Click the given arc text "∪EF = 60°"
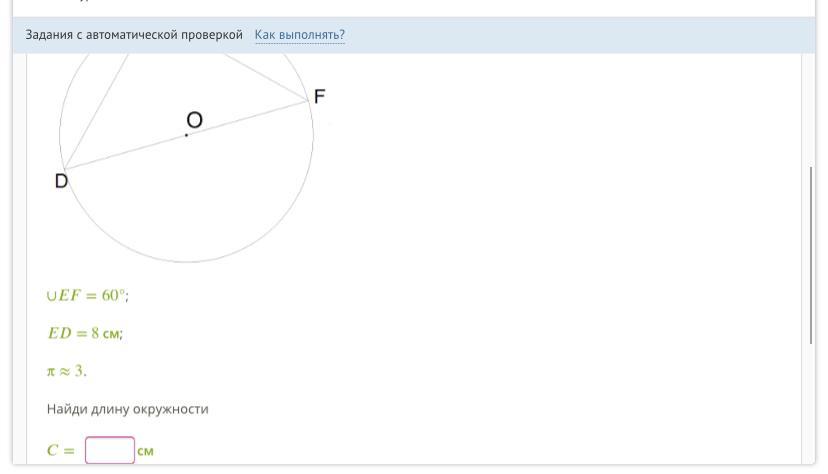 point(88,296)
